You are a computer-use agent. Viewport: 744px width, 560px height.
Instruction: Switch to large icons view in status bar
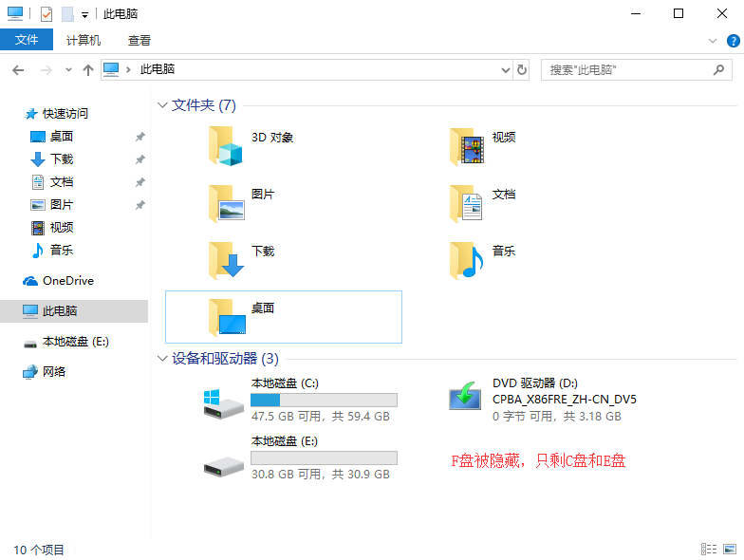tap(730, 549)
